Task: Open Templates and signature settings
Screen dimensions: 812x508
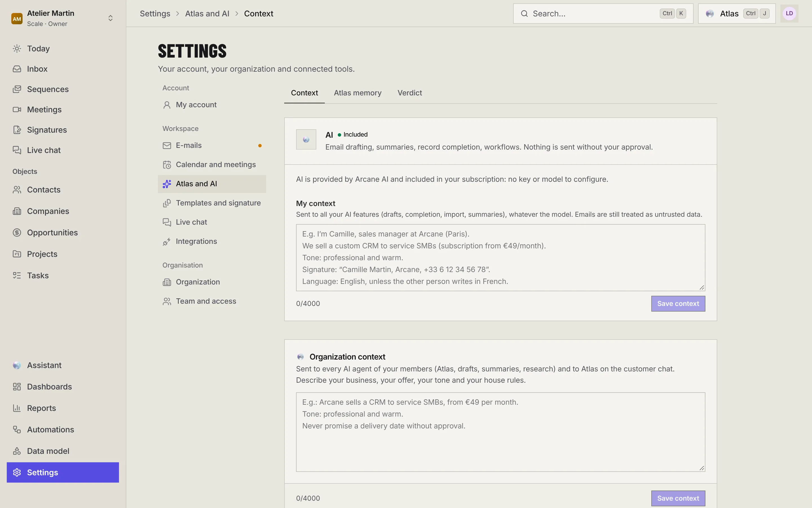Action: pyautogui.click(x=212, y=203)
